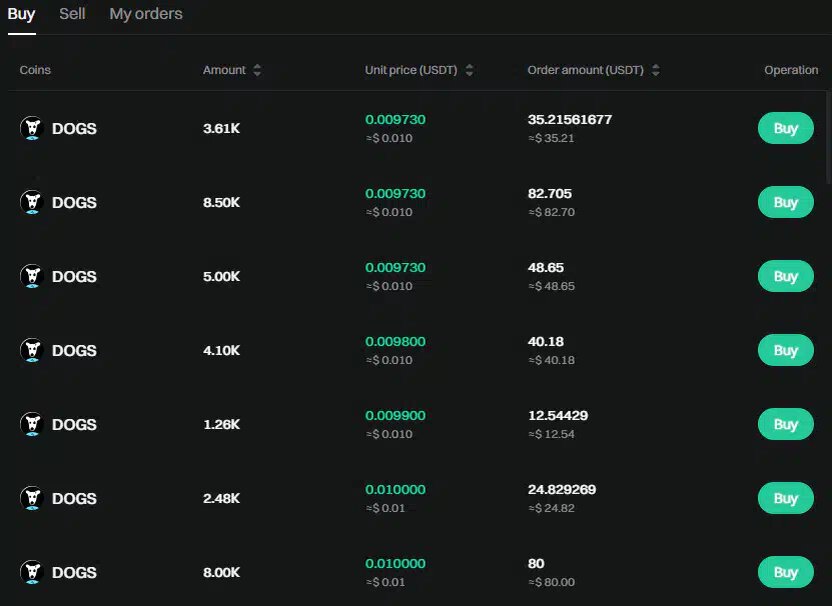Click the DOGS coin icon in the 4.10K row
Viewport: 832px width, 606px height.
(32, 350)
